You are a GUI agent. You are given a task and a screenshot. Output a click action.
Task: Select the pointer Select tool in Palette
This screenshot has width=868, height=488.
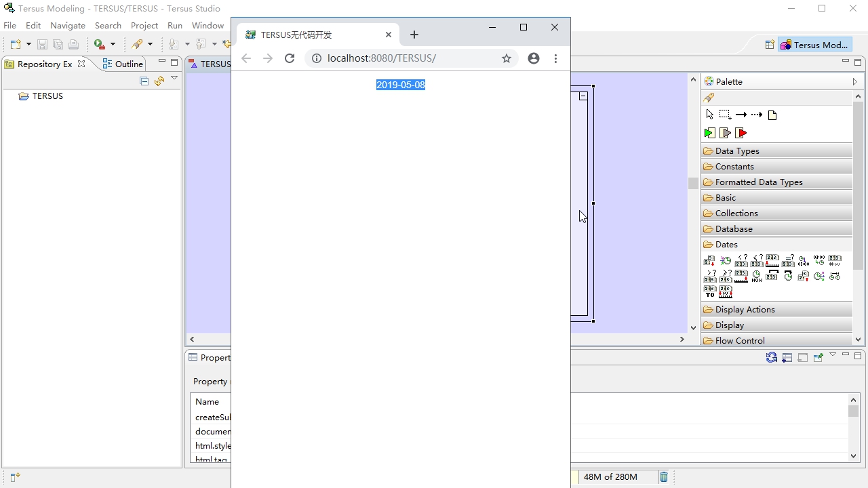click(709, 115)
